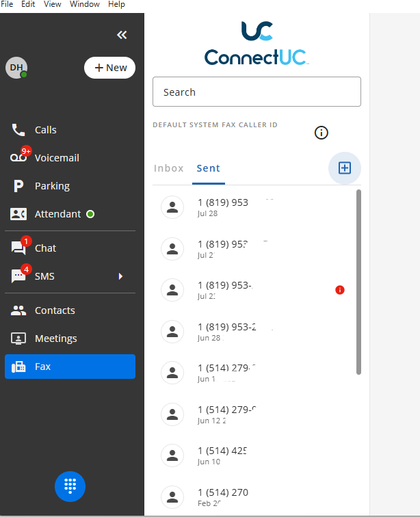Focus the Search field
Screen dimensions: 420x517
click(x=257, y=92)
